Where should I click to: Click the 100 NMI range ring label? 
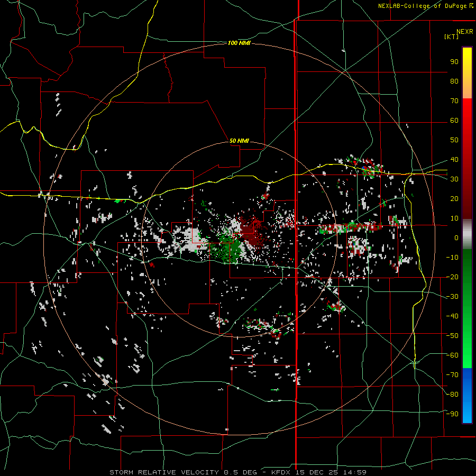pos(239,43)
